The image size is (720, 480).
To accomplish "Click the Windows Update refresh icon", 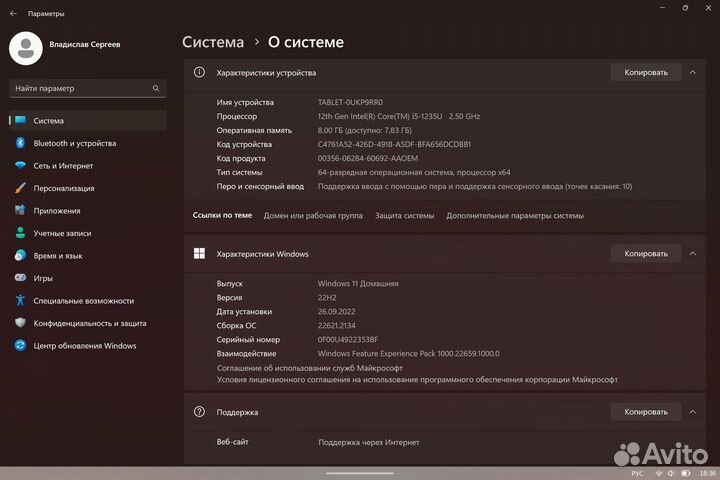I will click(20, 345).
